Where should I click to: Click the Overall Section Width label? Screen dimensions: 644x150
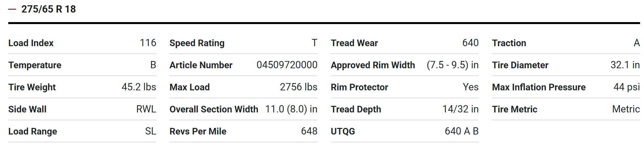coord(214,109)
